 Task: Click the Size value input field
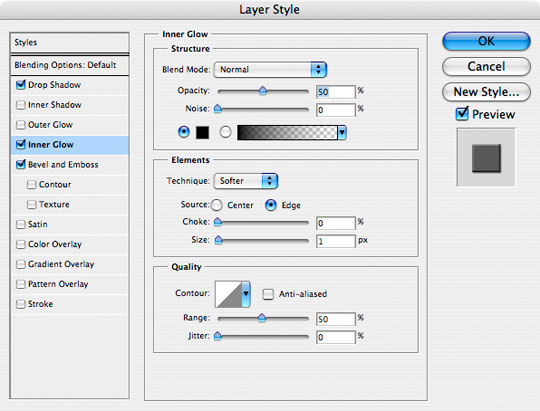(x=335, y=241)
